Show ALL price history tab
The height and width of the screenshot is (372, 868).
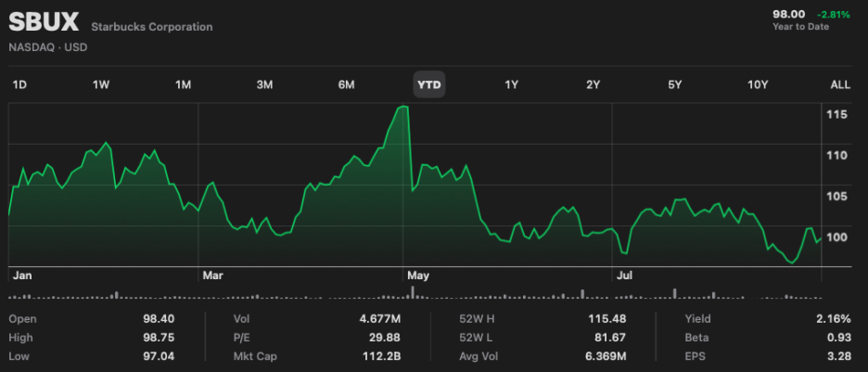840,84
